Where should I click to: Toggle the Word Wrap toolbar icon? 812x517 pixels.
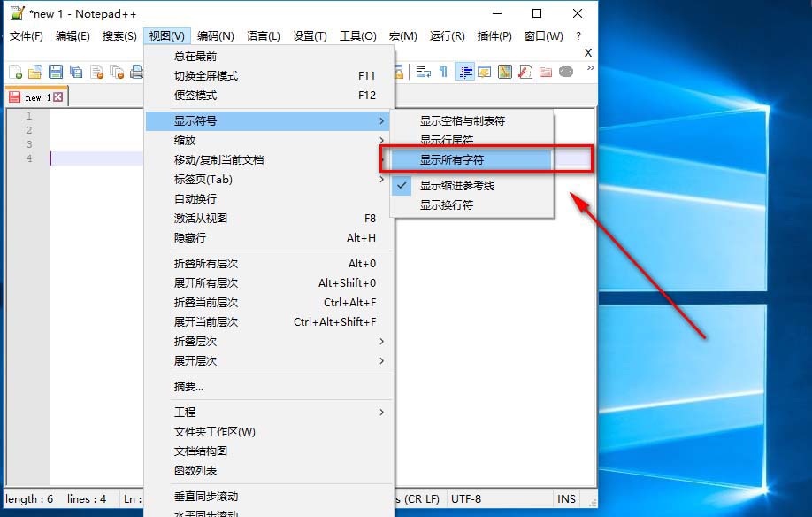coord(423,72)
